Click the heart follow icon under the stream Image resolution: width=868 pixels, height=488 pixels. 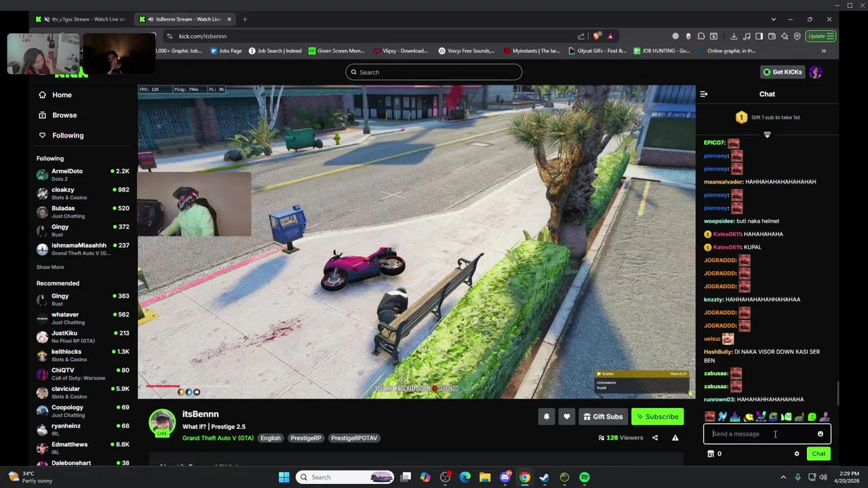[567, 417]
